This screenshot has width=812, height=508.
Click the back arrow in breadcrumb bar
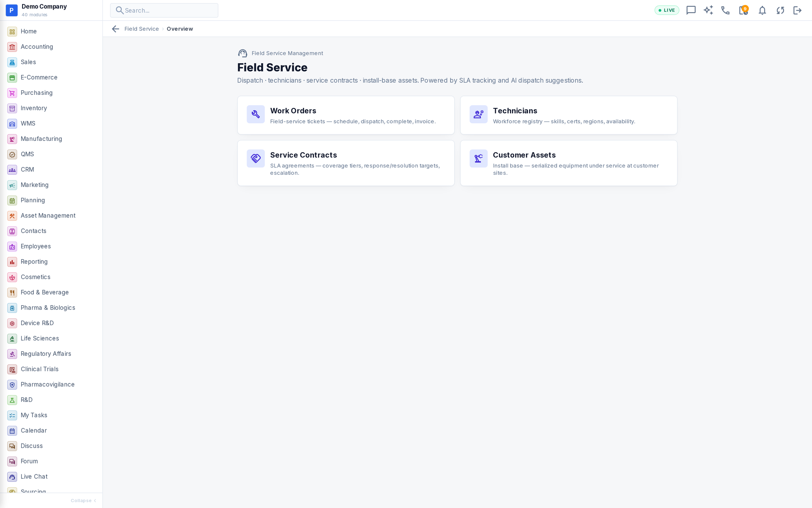pos(115,29)
